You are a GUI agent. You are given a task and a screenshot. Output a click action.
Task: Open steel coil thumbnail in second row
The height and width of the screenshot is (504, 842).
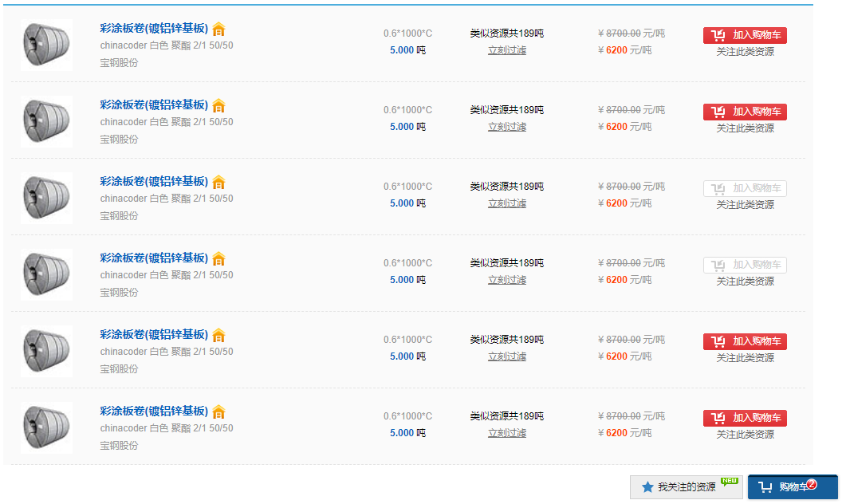click(x=47, y=121)
